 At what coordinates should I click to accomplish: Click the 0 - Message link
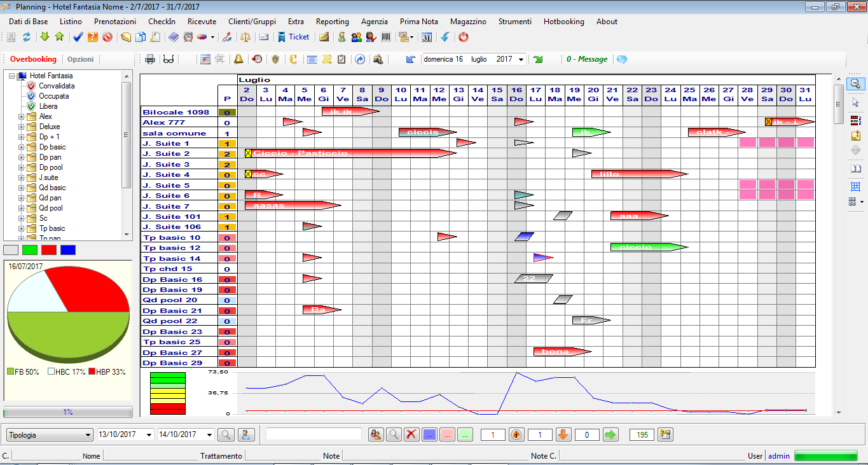pyautogui.click(x=587, y=59)
